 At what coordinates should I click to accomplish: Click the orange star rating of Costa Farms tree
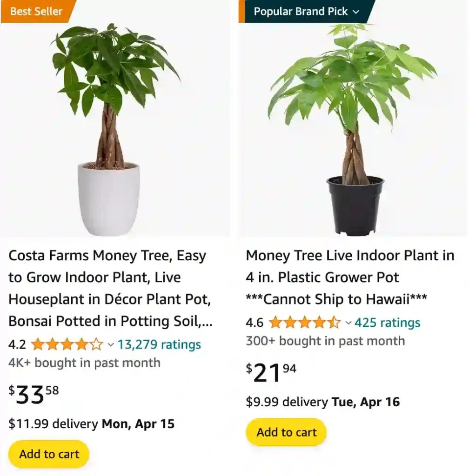pyautogui.click(x=67, y=344)
